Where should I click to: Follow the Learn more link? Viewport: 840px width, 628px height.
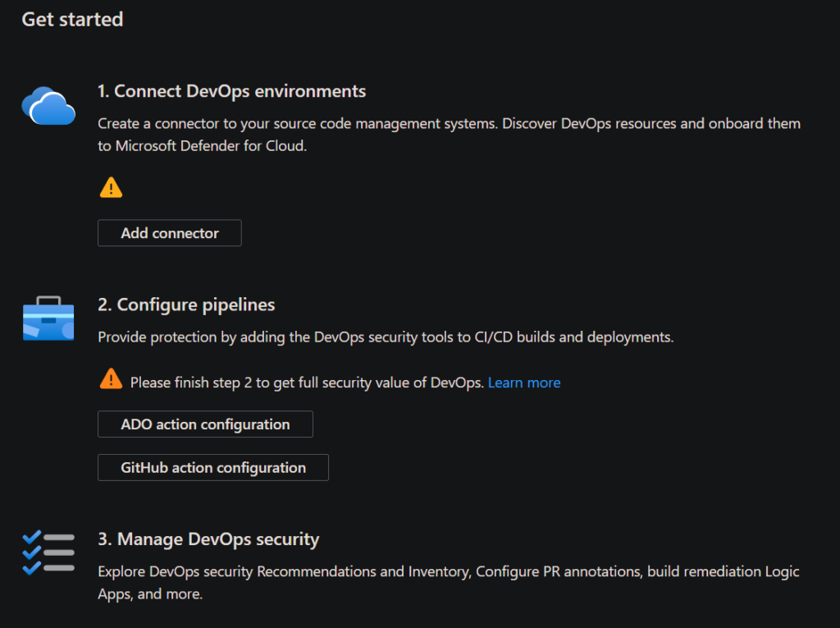point(524,383)
